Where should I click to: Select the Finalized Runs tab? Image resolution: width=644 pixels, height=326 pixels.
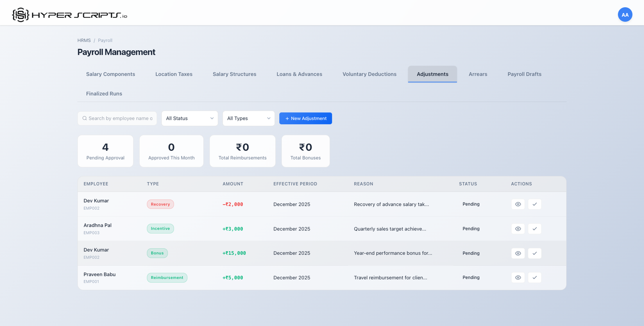coord(104,94)
